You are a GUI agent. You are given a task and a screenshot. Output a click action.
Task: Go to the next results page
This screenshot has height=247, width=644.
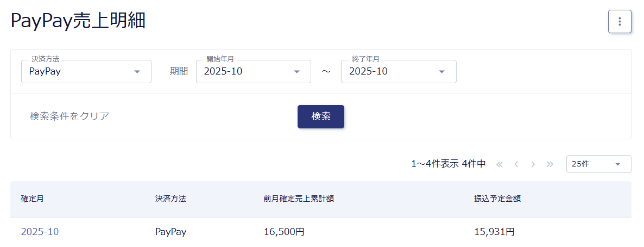pyautogui.click(x=533, y=164)
